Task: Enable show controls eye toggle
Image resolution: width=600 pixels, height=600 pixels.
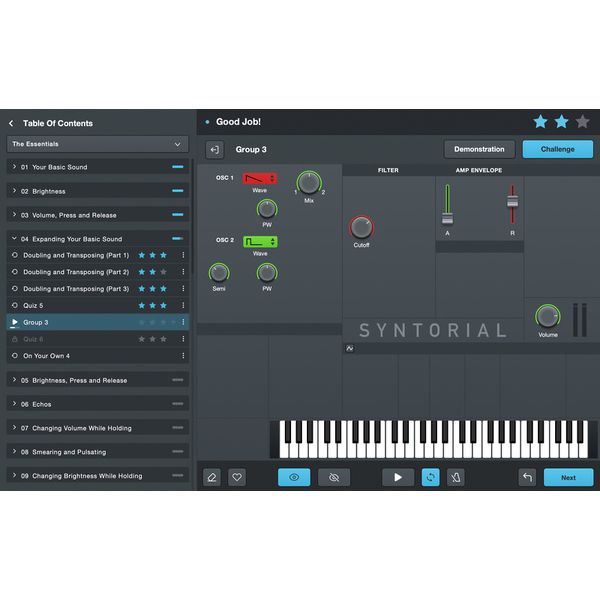Action: pyautogui.click(x=294, y=477)
